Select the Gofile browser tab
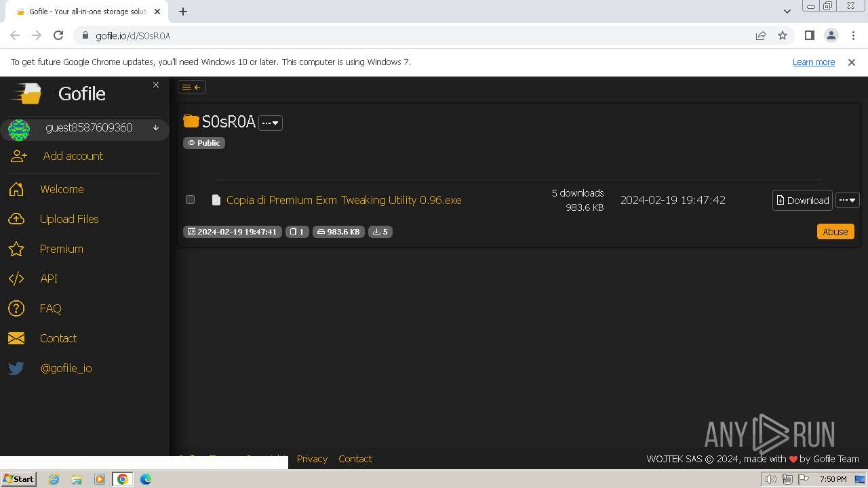The height and width of the screenshot is (488, 868). pos(88,12)
